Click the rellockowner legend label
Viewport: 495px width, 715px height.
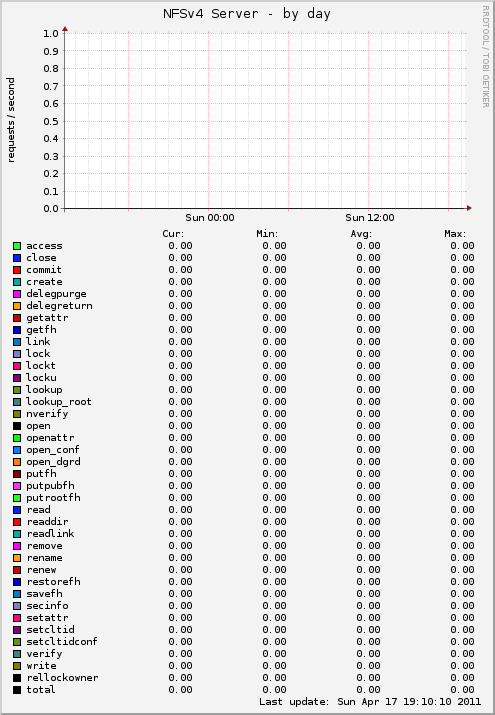pos(62,678)
